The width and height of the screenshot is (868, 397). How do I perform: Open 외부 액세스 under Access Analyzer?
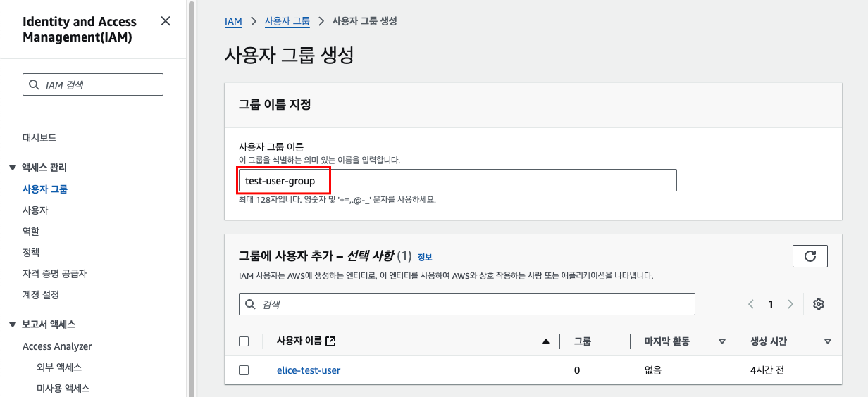point(59,367)
